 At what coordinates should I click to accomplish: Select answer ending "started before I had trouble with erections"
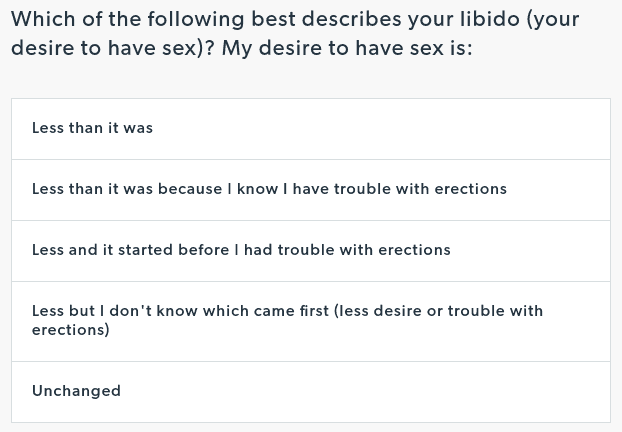click(310, 251)
